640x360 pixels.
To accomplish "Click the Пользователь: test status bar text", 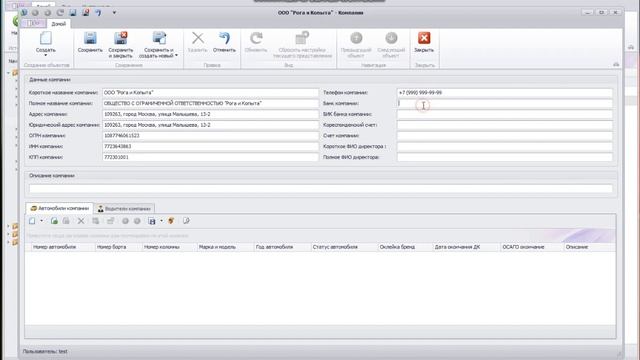I will (45, 351).
